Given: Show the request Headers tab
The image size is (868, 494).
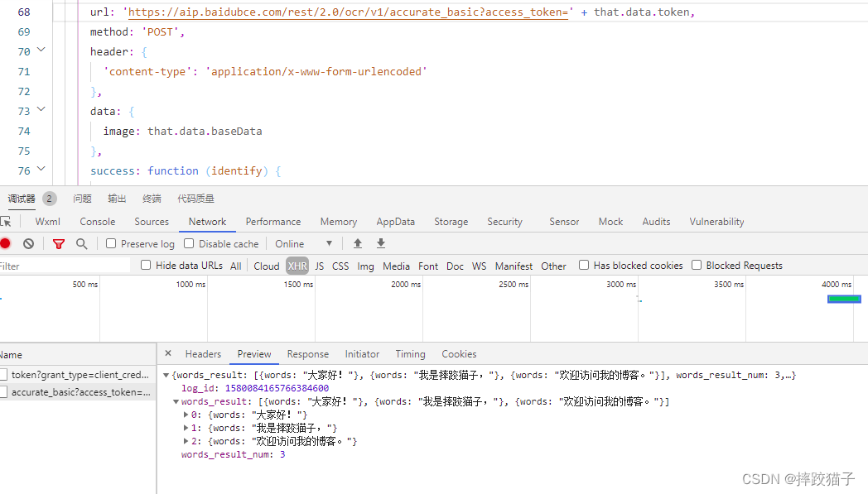Looking at the screenshot, I should tap(203, 354).
